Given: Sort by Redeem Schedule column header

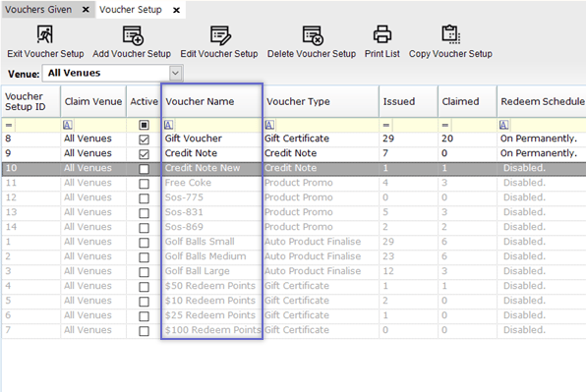Looking at the screenshot, I should (542, 101).
